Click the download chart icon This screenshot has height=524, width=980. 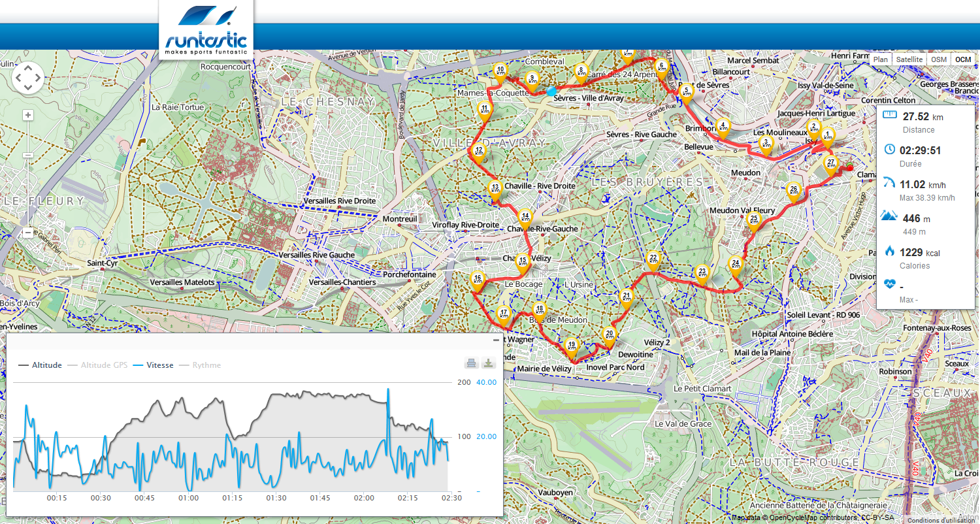pyautogui.click(x=489, y=364)
